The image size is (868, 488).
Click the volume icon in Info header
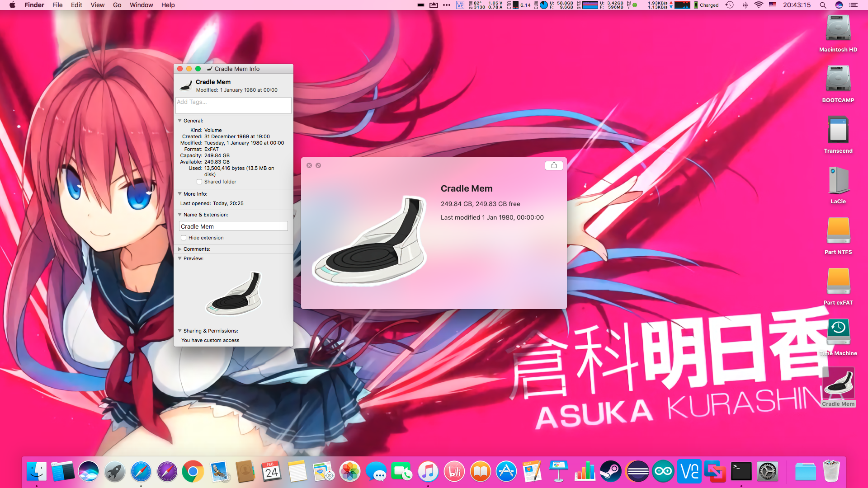[186, 85]
